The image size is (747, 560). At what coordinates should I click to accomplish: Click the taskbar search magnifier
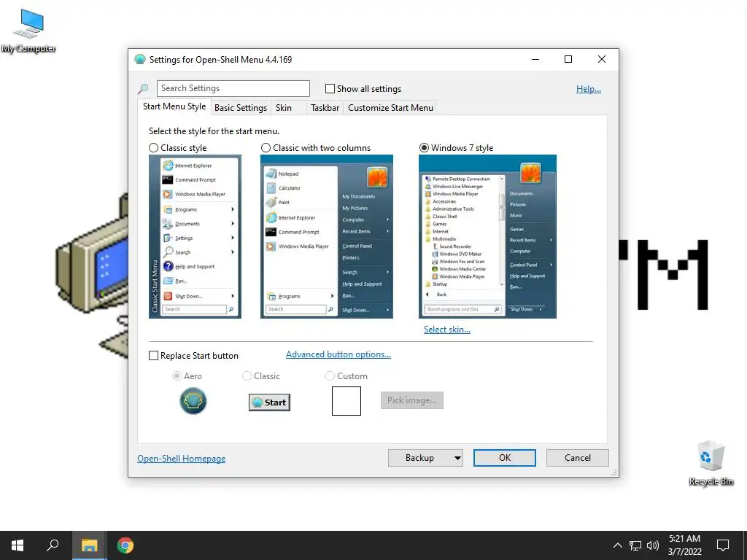[x=53, y=545]
